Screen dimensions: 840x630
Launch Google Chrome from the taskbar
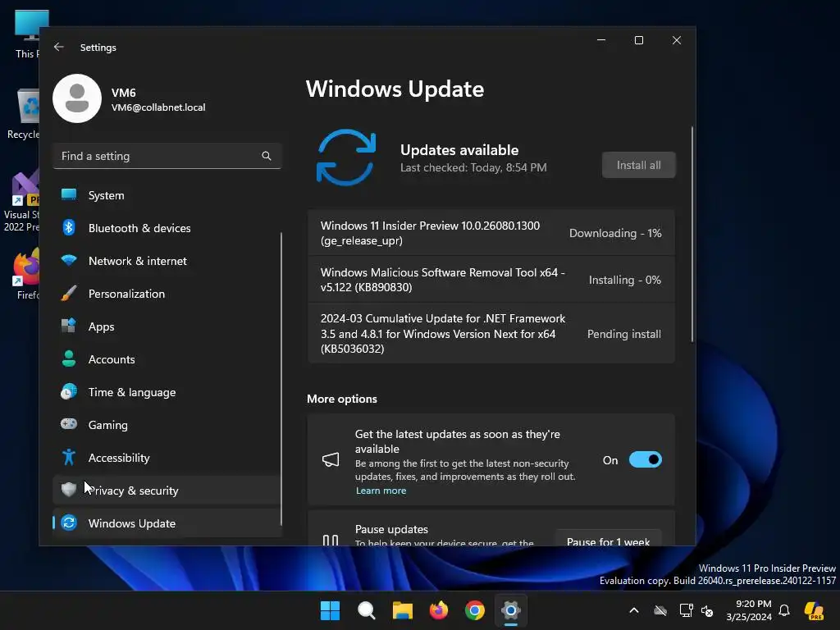pyautogui.click(x=475, y=610)
